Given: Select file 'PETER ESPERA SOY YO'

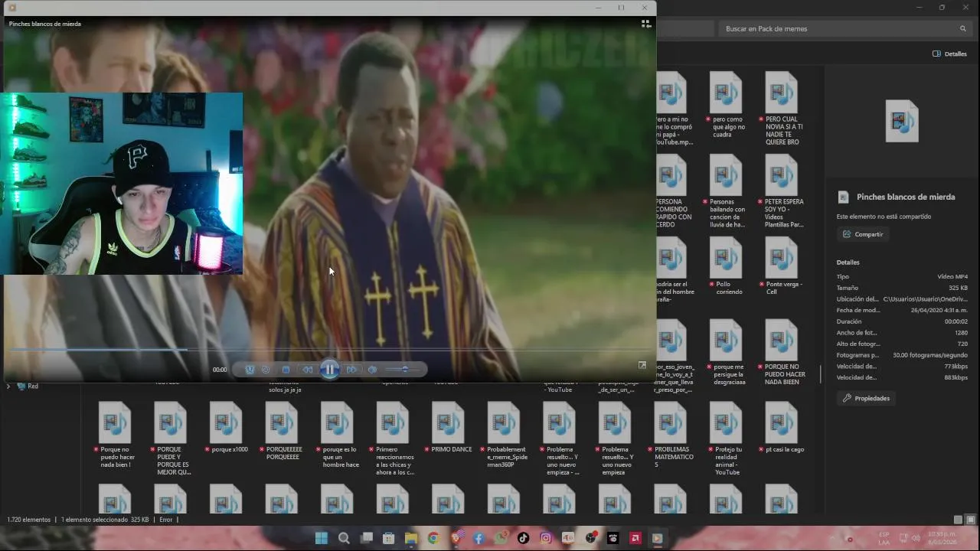Looking at the screenshot, I should tap(781, 191).
